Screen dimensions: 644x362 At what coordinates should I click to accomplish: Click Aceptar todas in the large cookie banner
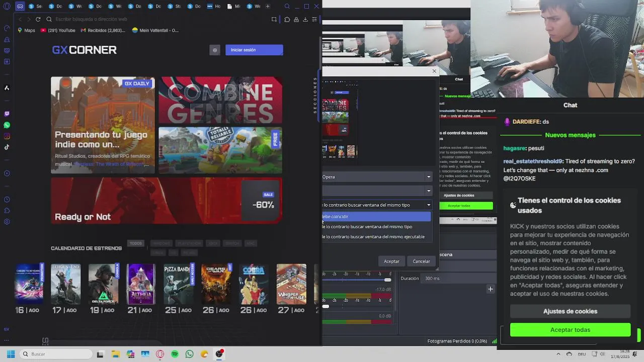(570, 330)
